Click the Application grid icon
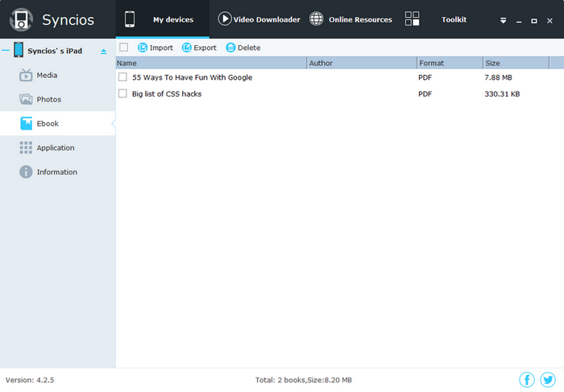The height and width of the screenshot is (392, 564). (26, 147)
